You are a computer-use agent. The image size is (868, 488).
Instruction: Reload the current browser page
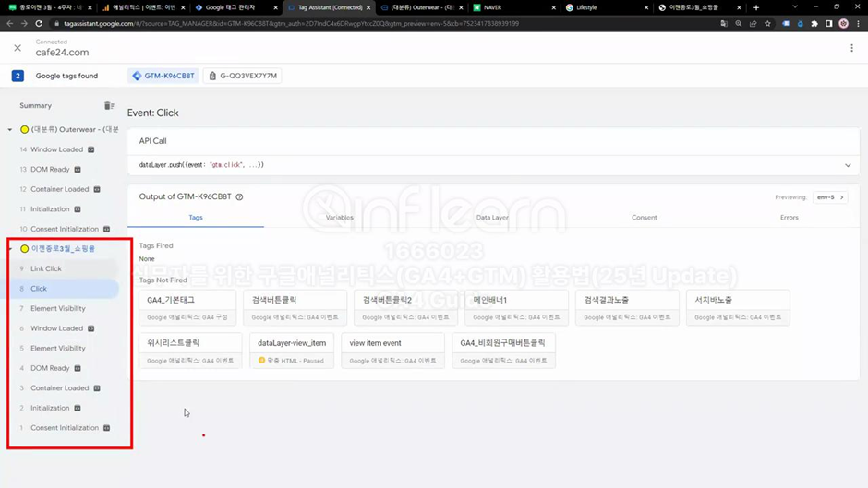(39, 24)
